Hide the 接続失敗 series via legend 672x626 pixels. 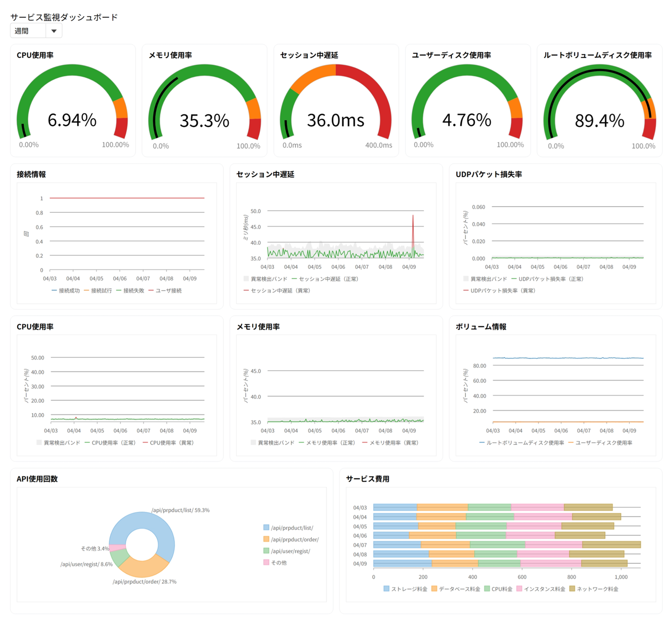(130, 291)
